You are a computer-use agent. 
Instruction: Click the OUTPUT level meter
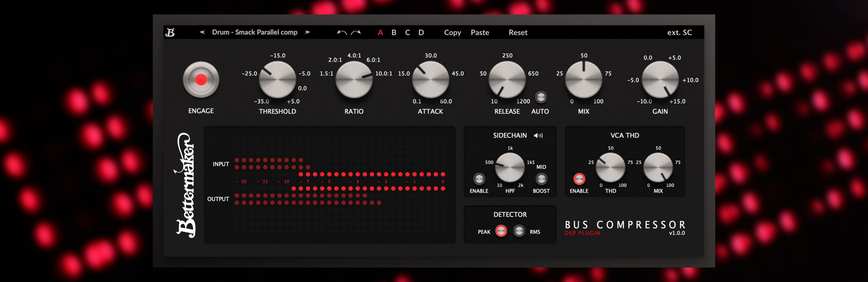point(308,199)
